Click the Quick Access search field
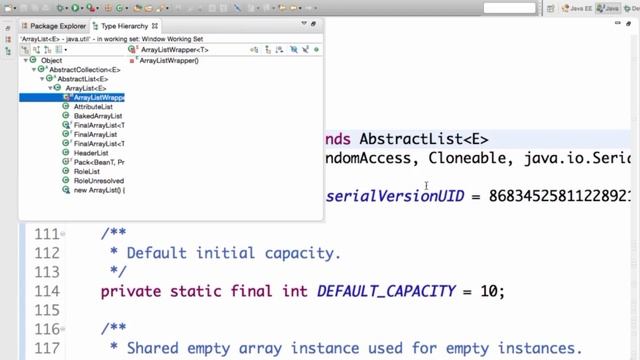Viewport: 640px width, 360px height. [x=509, y=8]
